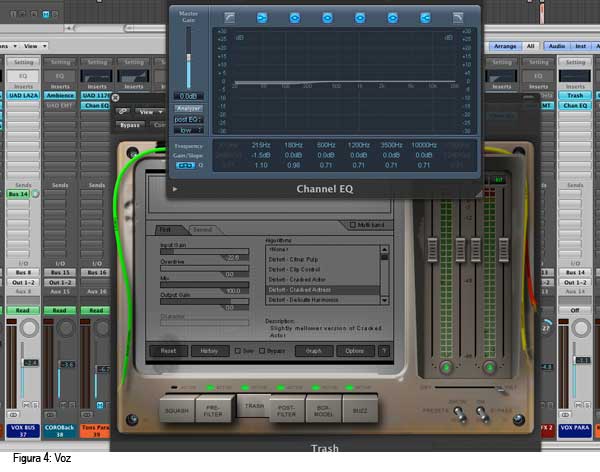Screen dimensions: 600x472
Task: Open Options in Trash
Action: click(355, 351)
